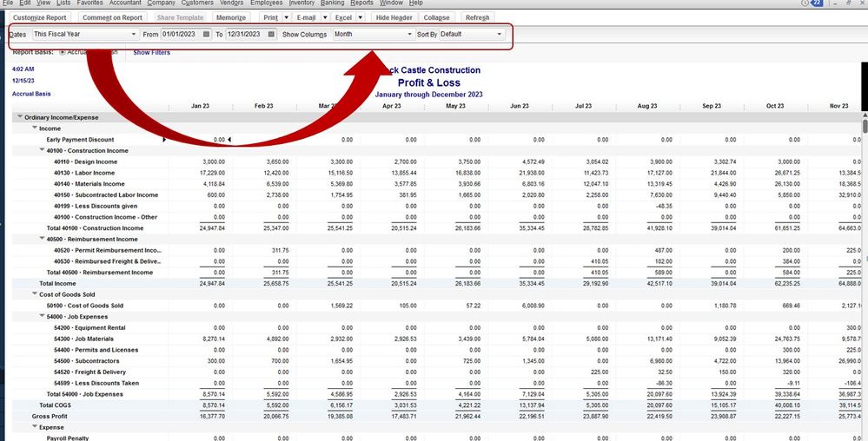The width and height of the screenshot is (868, 441).
Task: Collapse 40100 Construction Income accounts
Action: click(x=42, y=150)
